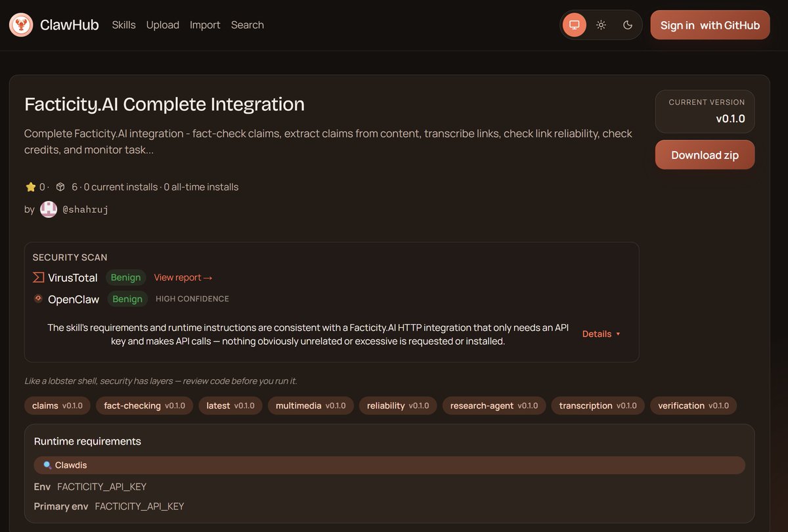Switch to dark theme moon icon

tap(628, 25)
